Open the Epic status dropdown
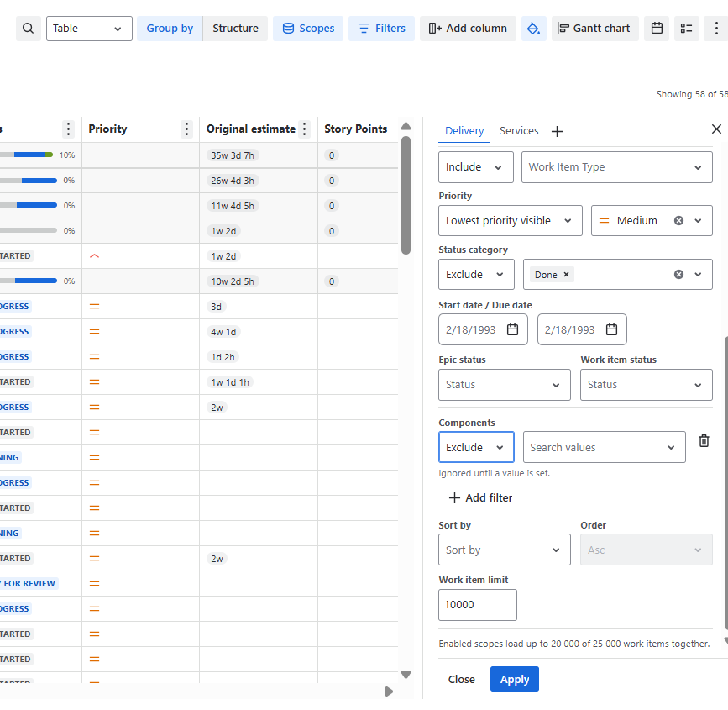The height and width of the screenshot is (710, 728). point(505,385)
